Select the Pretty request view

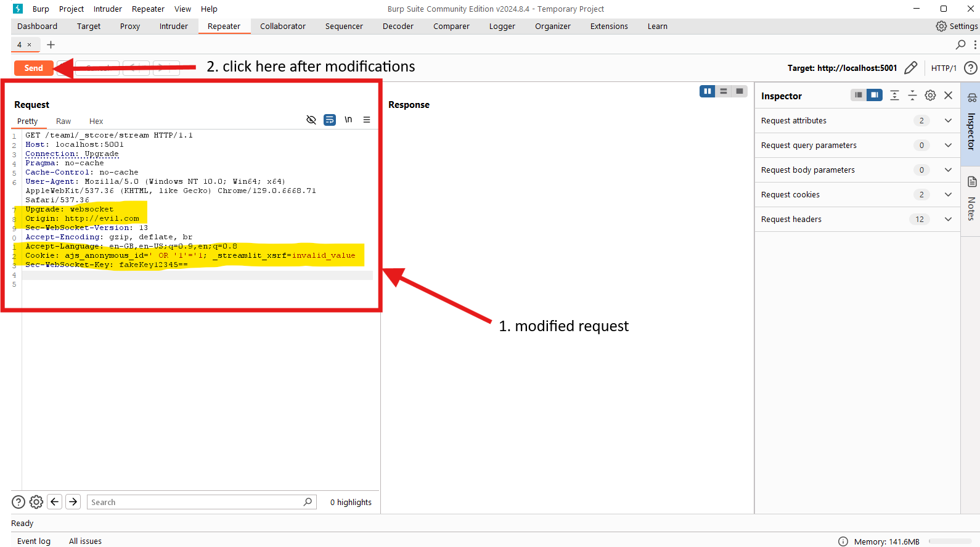click(x=28, y=121)
